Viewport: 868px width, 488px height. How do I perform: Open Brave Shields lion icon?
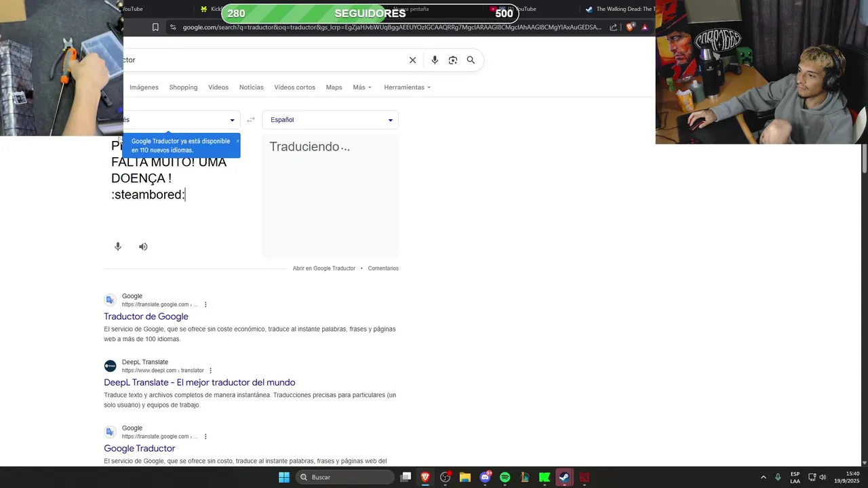coord(630,27)
